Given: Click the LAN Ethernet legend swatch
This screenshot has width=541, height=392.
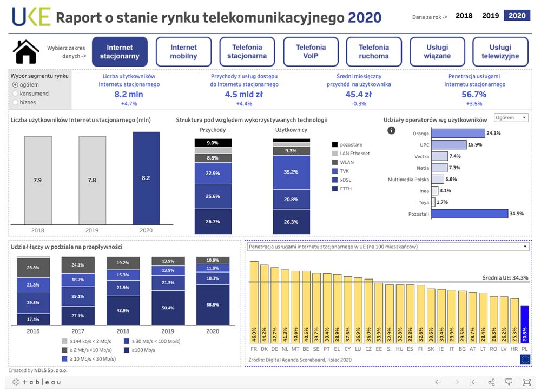Looking at the screenshot, I should coord(335,154).
